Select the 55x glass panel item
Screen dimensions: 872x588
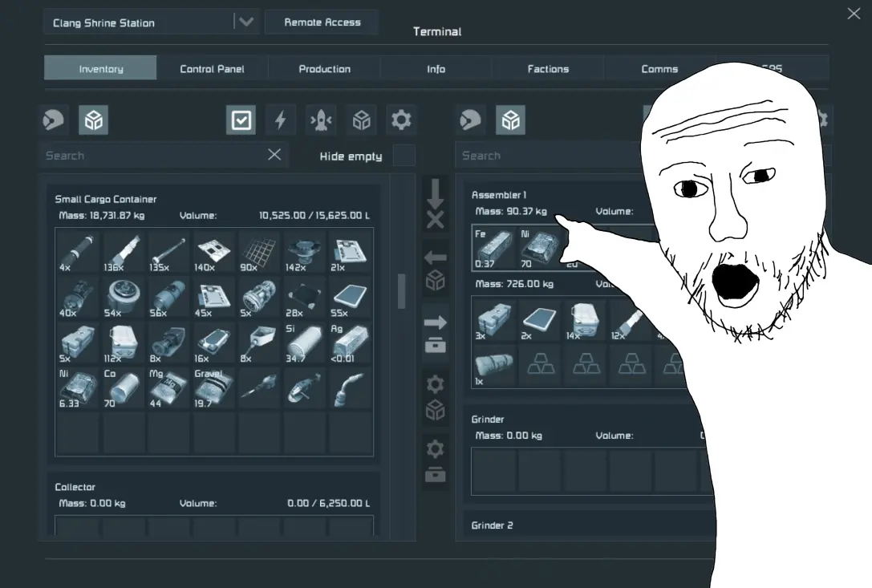[x=350, y=297]
